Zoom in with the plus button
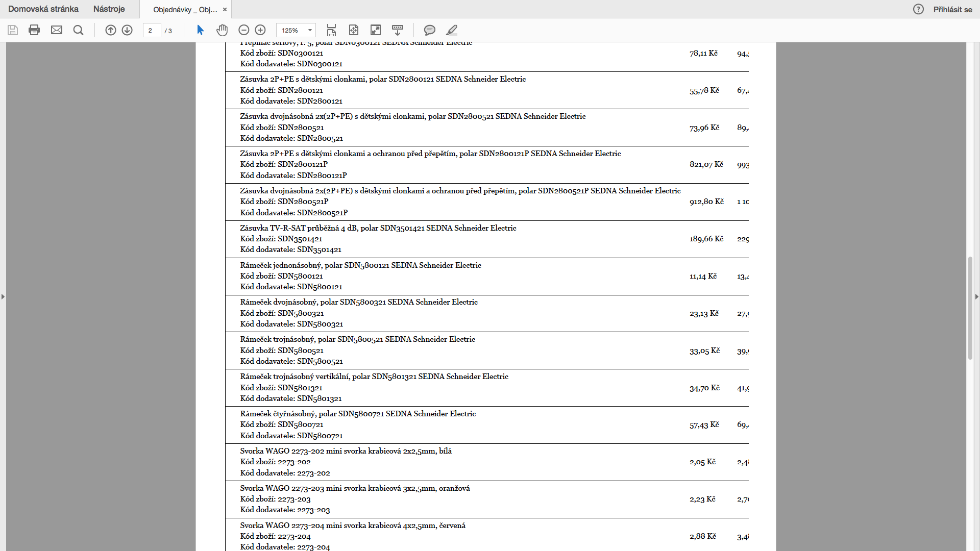The image size is (980, 551). pyautogui.click(x=260, y=30)
